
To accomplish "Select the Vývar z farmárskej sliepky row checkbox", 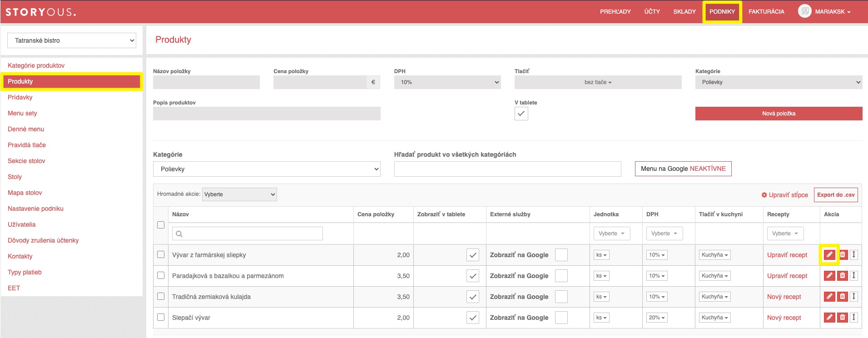I will (x=161, y=254).
